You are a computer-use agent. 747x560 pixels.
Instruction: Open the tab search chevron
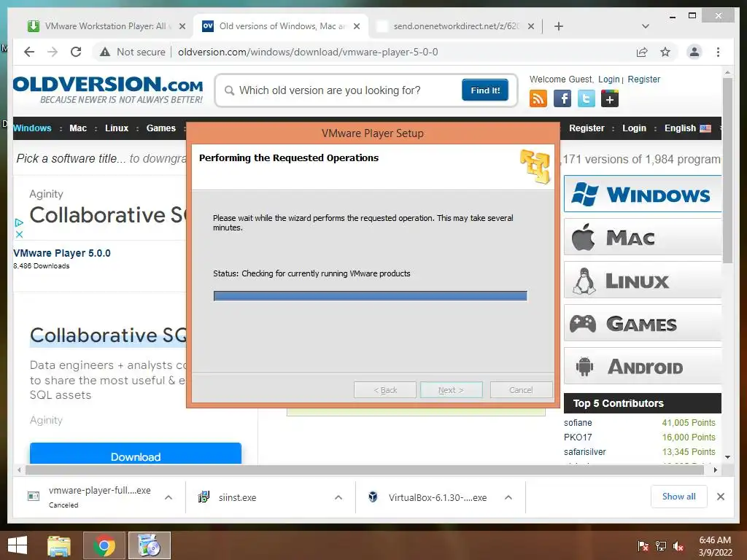pos(645,26)
